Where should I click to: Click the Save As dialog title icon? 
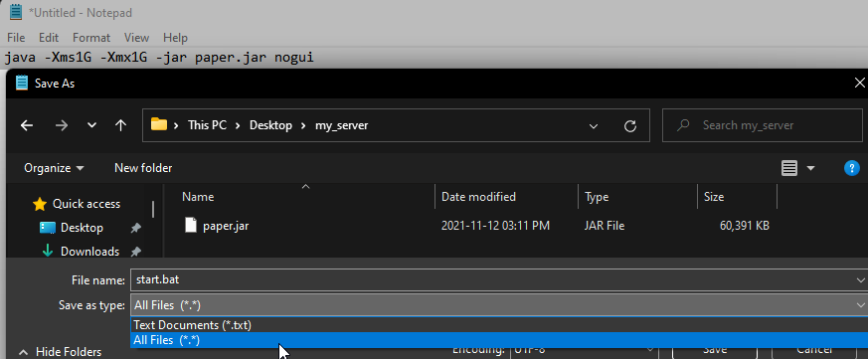(22, 84)
